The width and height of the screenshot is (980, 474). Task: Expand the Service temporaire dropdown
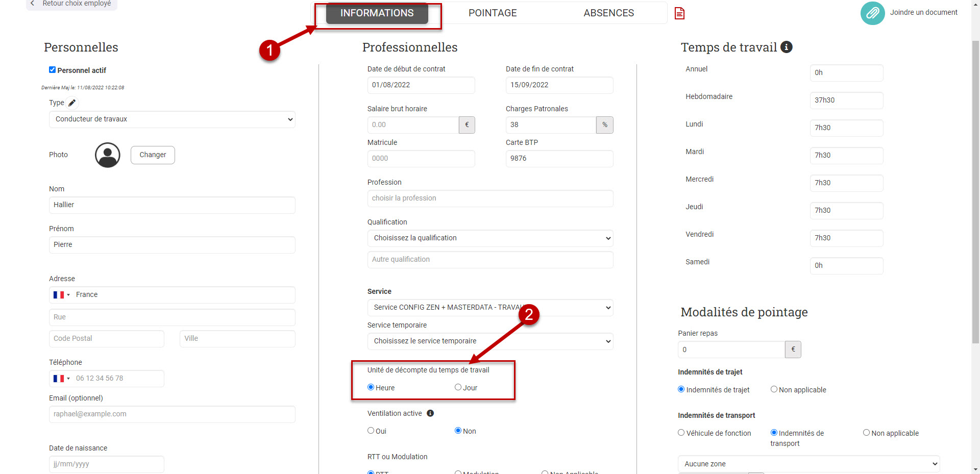pyautogui.click(x=490, y=341)
